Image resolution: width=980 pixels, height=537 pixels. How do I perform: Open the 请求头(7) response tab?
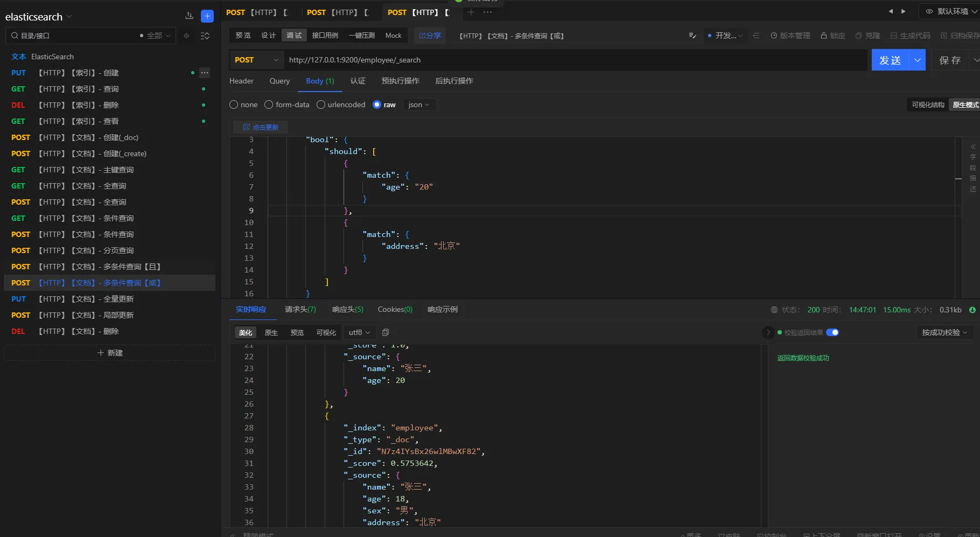coord(300,309)
